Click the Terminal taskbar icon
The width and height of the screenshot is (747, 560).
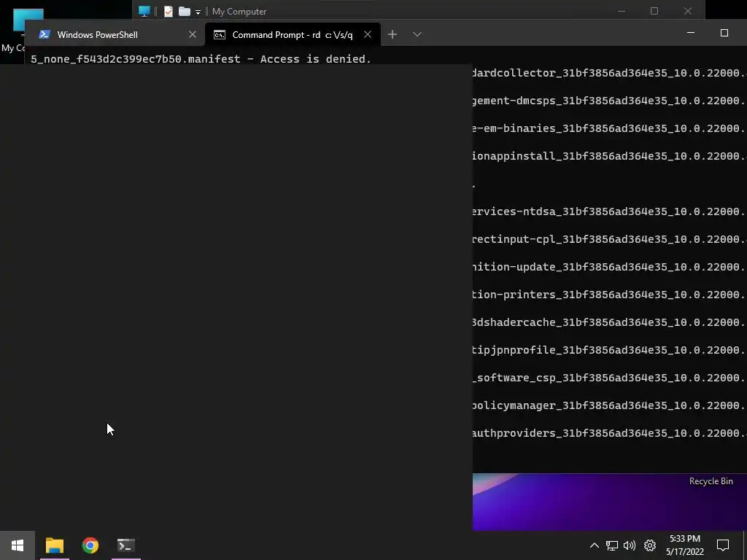[x=125, y=545]
